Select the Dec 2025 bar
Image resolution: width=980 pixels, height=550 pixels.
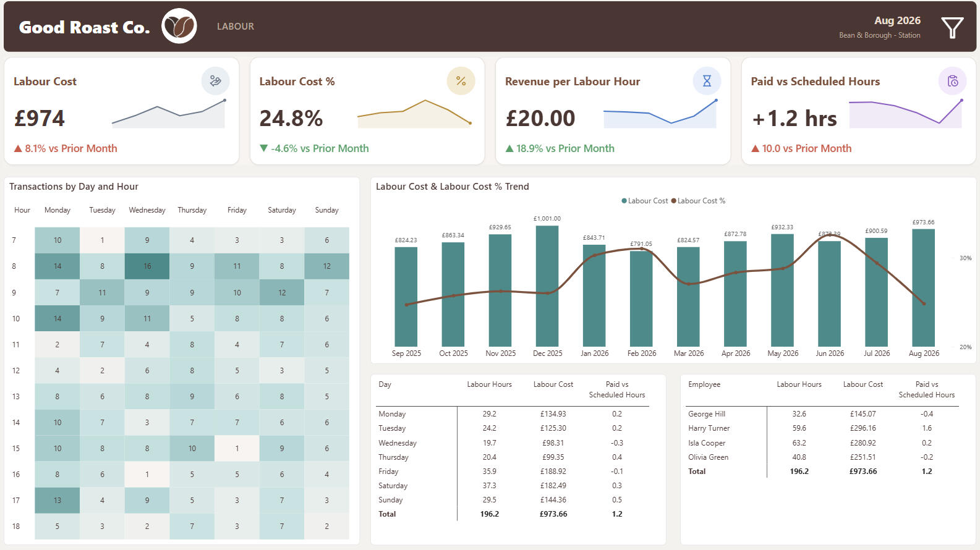tap(547, 286)
